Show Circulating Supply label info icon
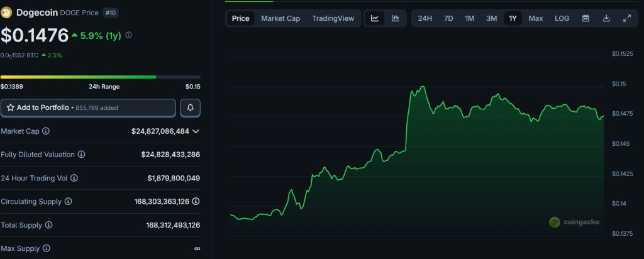 [68, 202]
